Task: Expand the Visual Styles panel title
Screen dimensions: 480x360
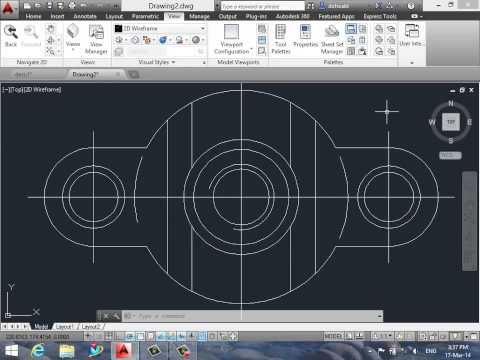Action: click(157, 62)
